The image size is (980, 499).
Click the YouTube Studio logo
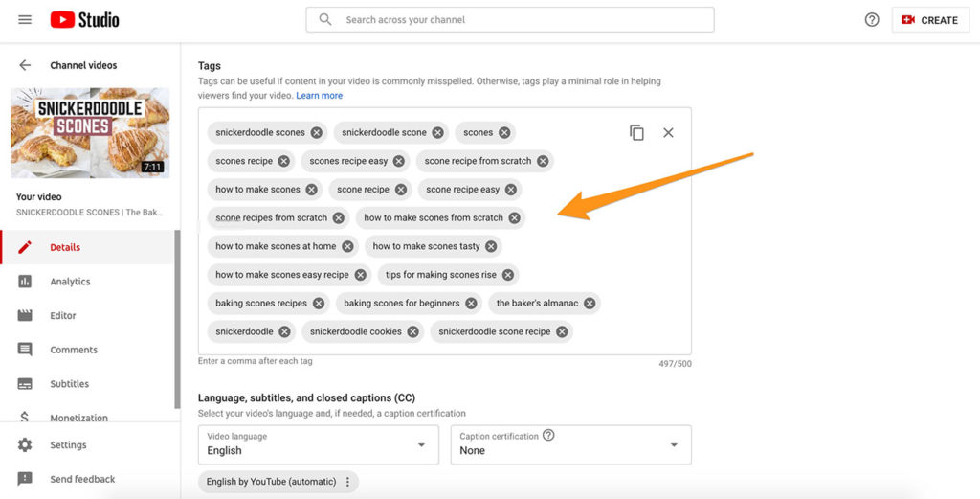[x=84, y=20]
